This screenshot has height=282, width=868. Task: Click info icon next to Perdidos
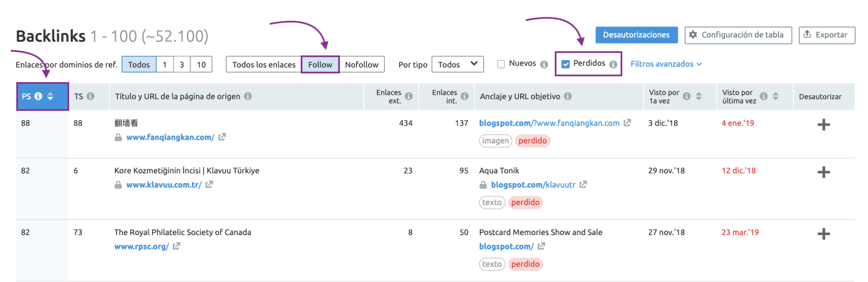pyautogui.click(x=613, y=64)
